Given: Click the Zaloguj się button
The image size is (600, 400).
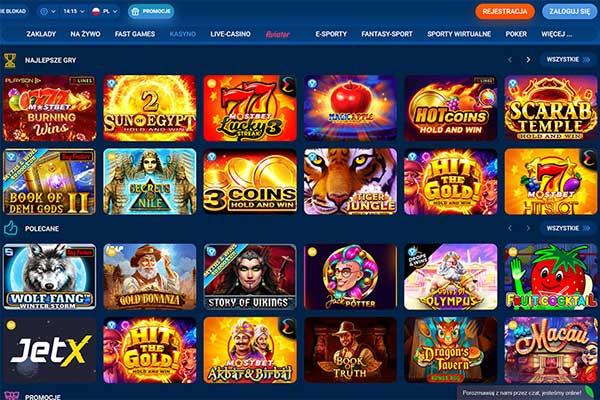Looking at the screenshot, I should pos(570,11).
